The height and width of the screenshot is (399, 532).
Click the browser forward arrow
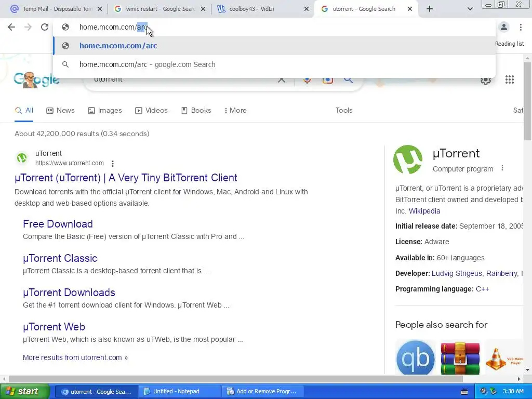(x=28, y=27)
